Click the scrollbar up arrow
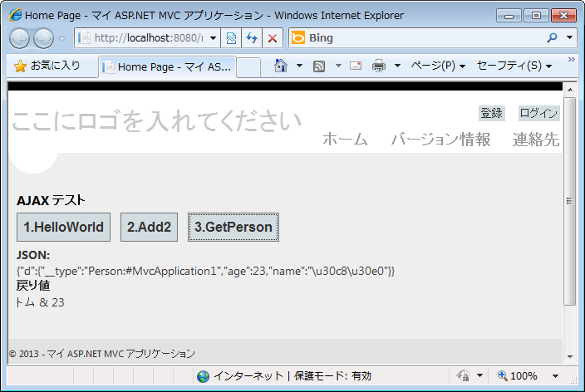 (x=570, y=90)
